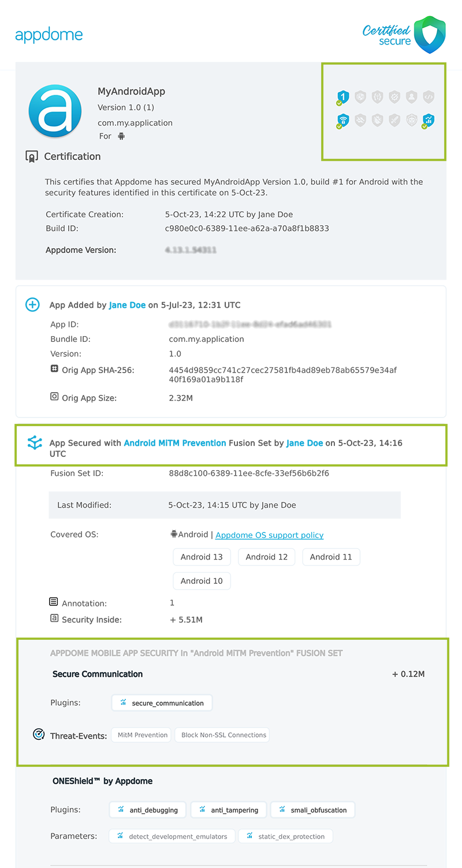Click the Block Non-SSL Connections chip
Screen dimensions: 462x868
pos(222,735)
